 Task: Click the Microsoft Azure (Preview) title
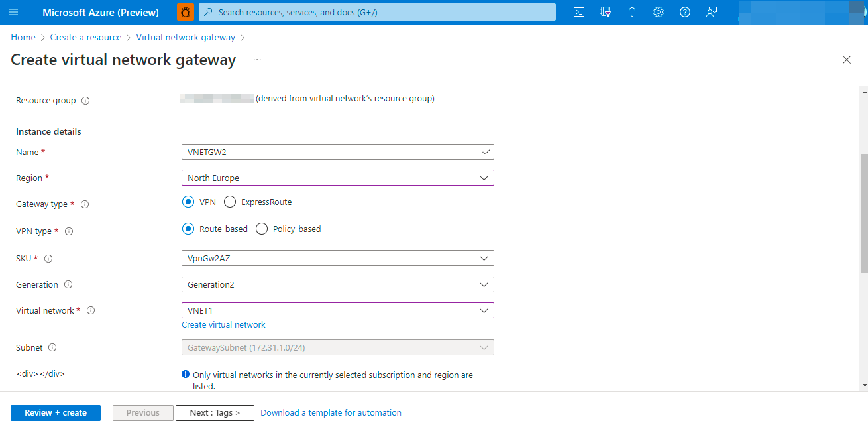[101, 12]
